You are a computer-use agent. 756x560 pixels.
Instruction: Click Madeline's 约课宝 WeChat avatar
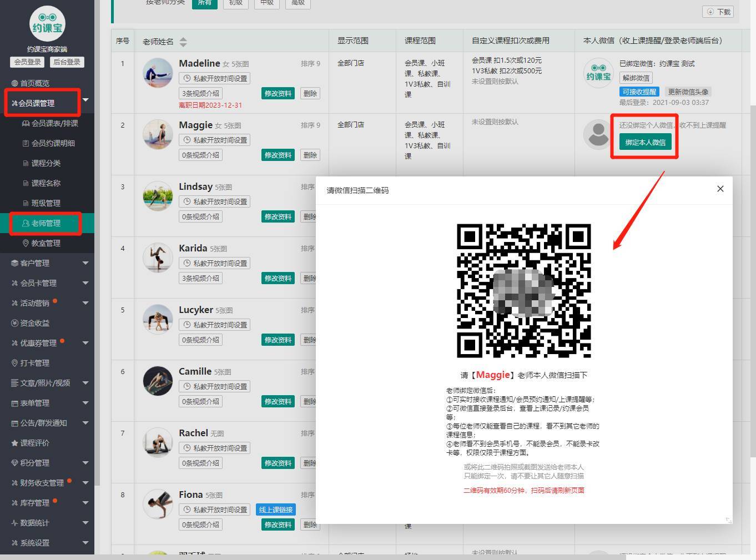pos(598,73)
